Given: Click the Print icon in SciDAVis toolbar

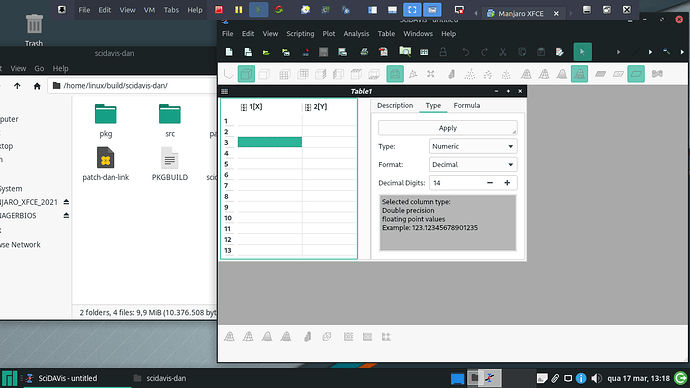Looking at the screenshot, I should (x=364, y=52).
